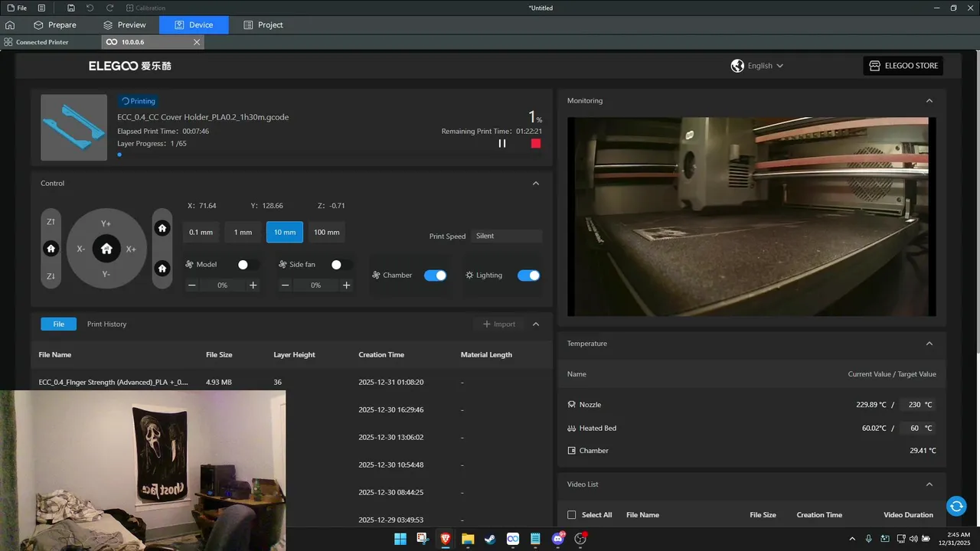Image resolution: width=980 pixels, height=551 pixels.
Task: Open the English language dropdown
Action: pos(758,66)
